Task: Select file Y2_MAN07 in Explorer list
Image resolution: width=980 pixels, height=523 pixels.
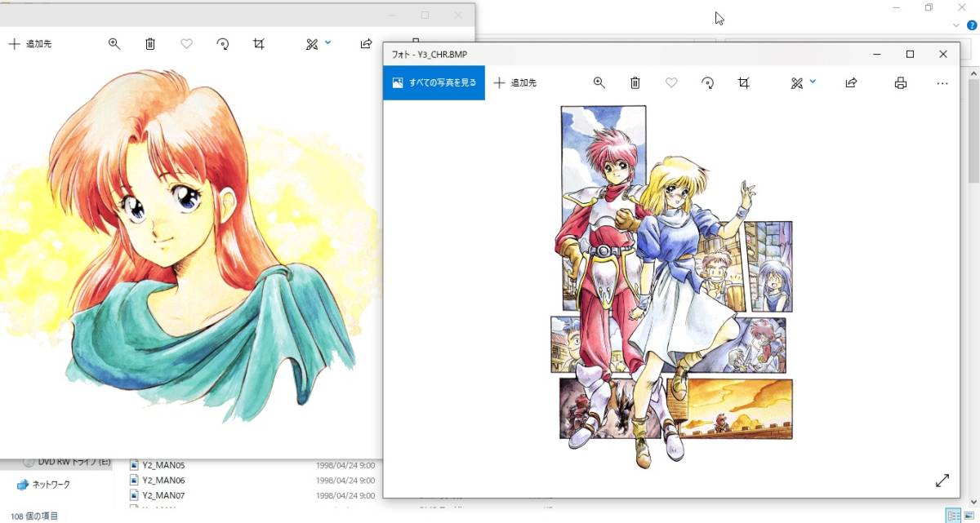Action: point(163,495)
